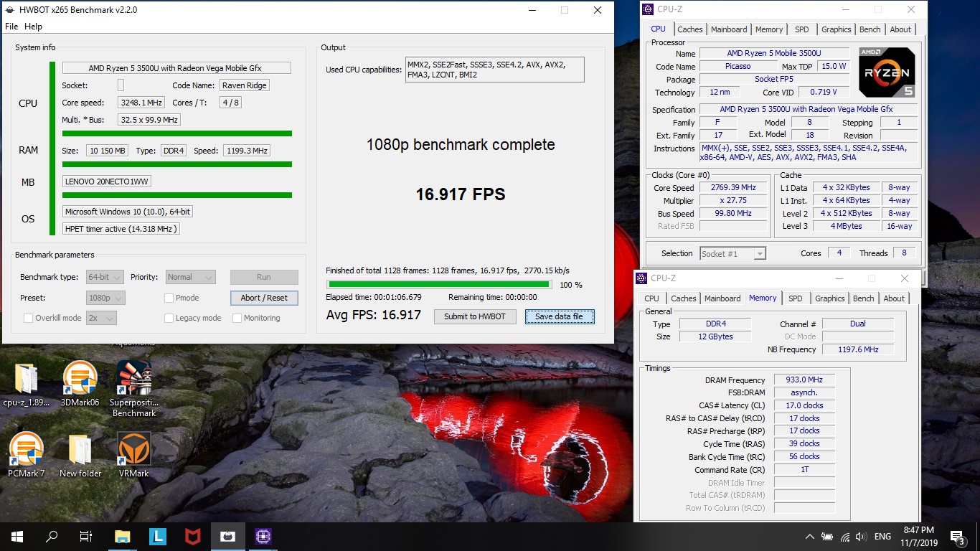
Task: Click the CPU name field in System info
Action: 176,68
